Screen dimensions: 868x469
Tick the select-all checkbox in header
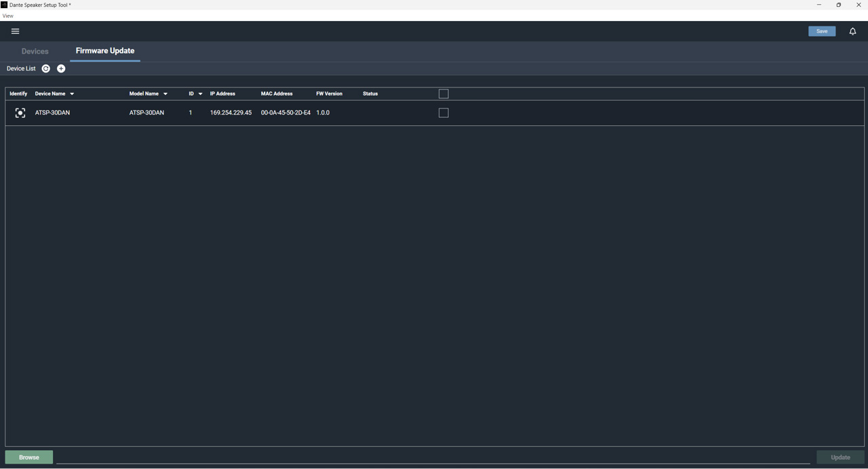[x=443, y=94]
